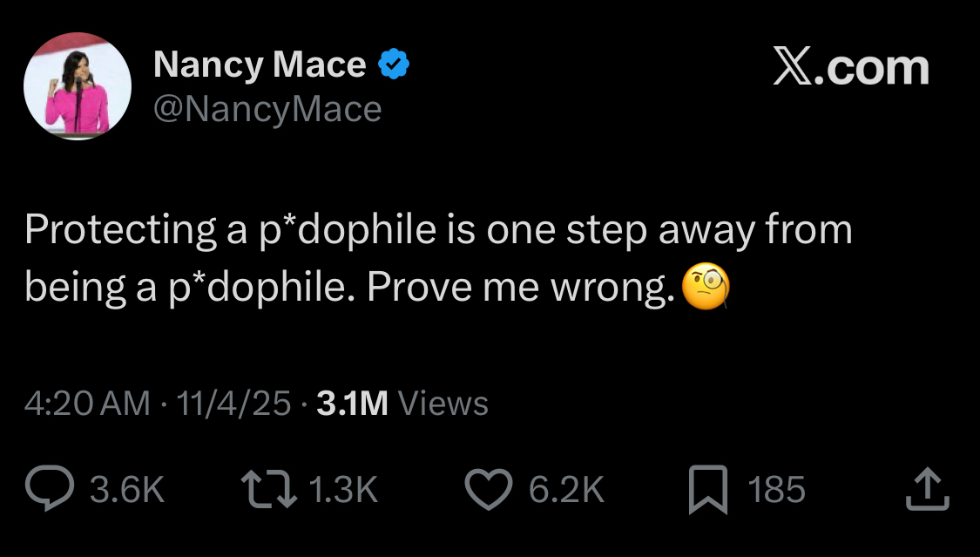Viewport: 980px width, 557px height.
Task: Open Nancy Mace profile picture
Action: (x=77, y=85)
